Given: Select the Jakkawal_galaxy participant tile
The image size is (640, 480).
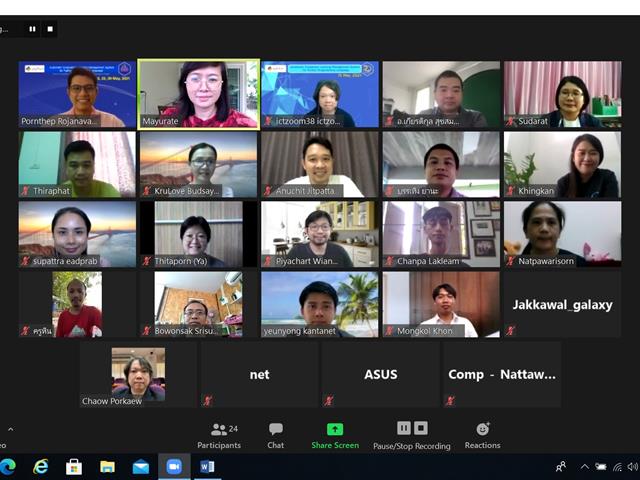Looking at the screenshot, I should coord(562,304).
